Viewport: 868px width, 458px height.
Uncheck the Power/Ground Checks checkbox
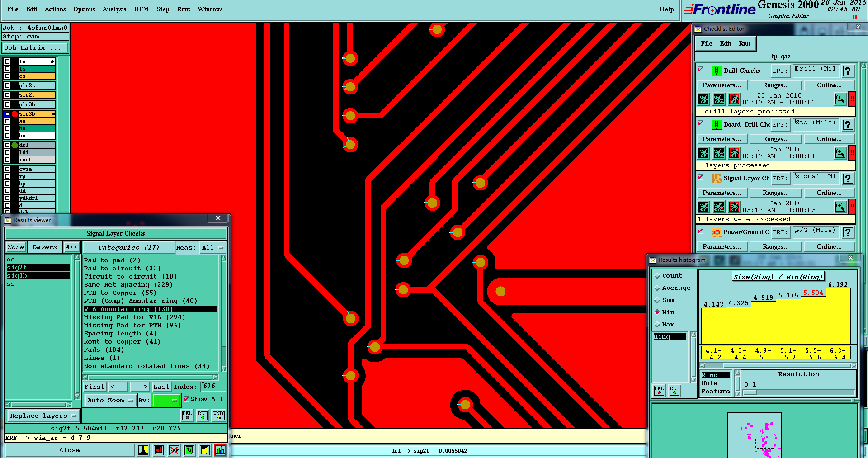[701, 231]
